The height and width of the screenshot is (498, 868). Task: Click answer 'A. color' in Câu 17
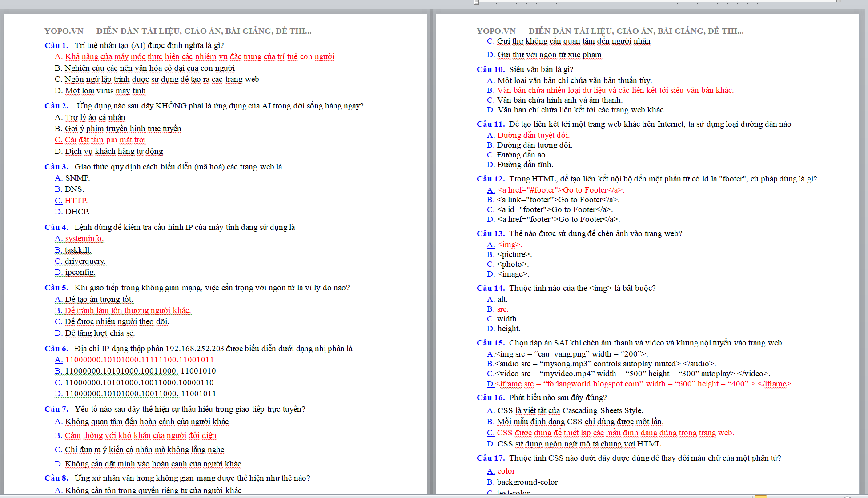[x=501, y=471]
